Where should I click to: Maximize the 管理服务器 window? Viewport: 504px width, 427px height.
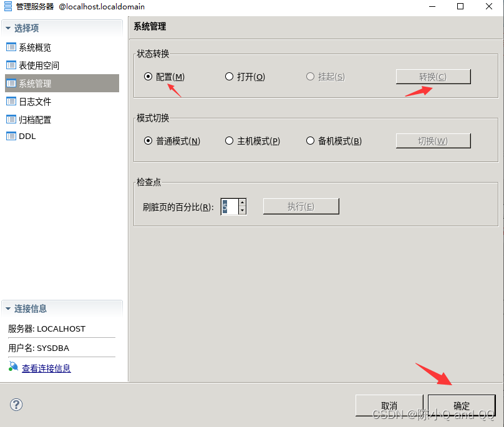click(460, 6)
